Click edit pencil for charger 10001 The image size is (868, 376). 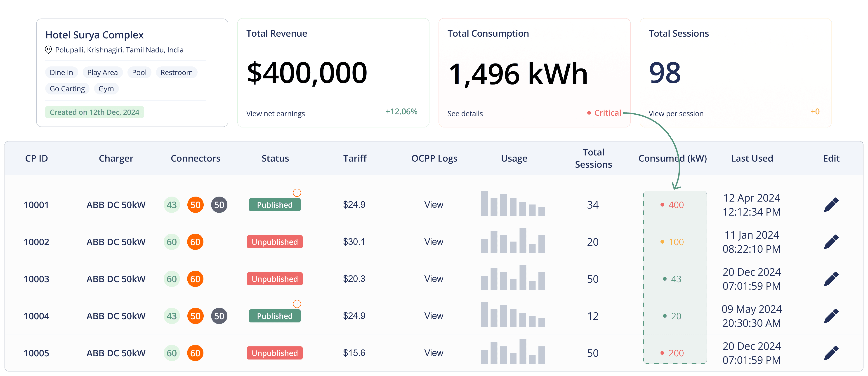831,205
